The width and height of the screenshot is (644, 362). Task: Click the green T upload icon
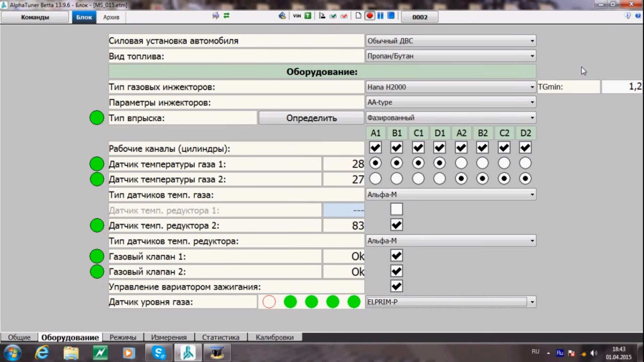pos(308,16)
